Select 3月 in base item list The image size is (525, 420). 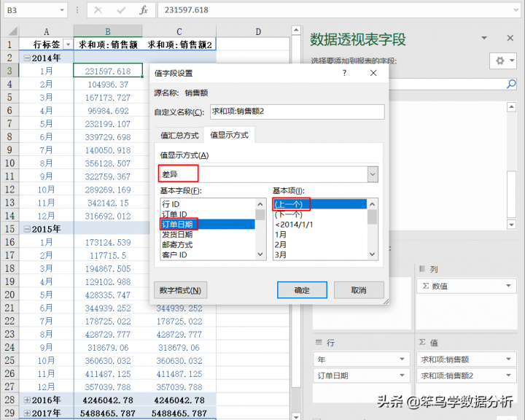(320, 254)
